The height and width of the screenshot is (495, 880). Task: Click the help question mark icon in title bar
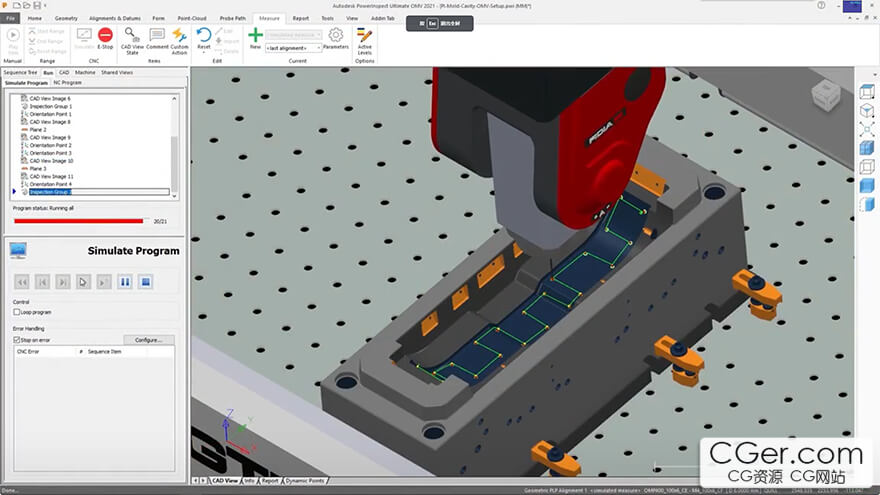(x=821, y=5)
